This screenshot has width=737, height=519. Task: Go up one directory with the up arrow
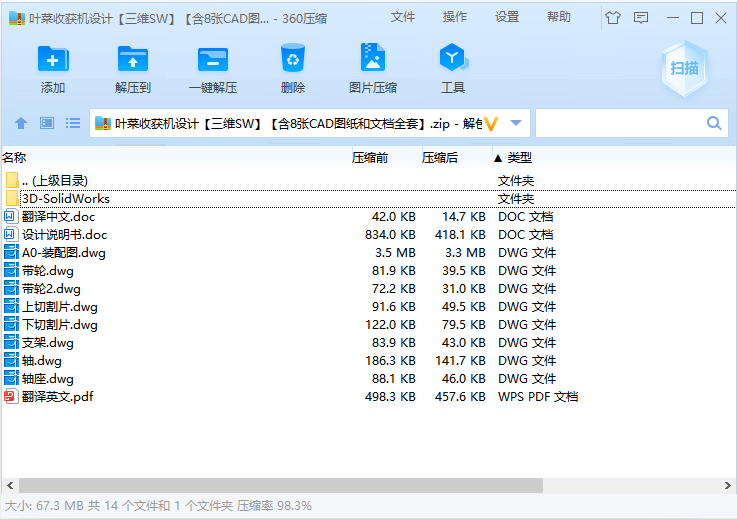click(21, 123)
